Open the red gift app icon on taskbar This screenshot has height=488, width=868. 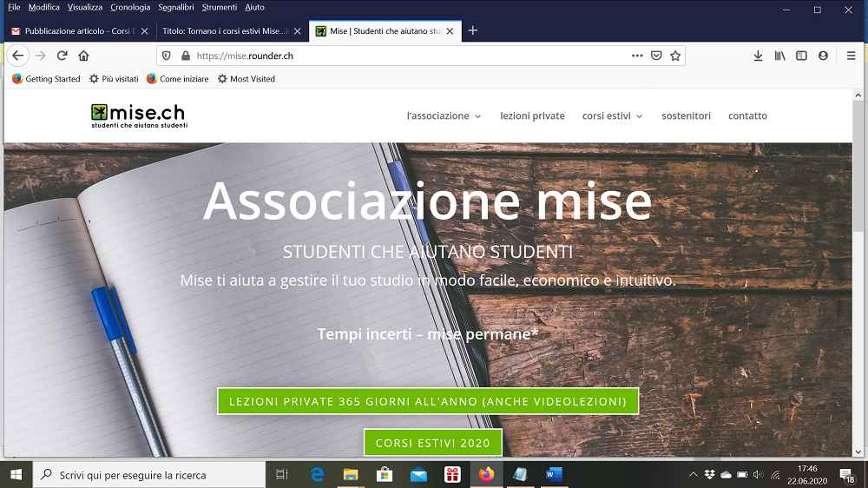coord(452,475)
